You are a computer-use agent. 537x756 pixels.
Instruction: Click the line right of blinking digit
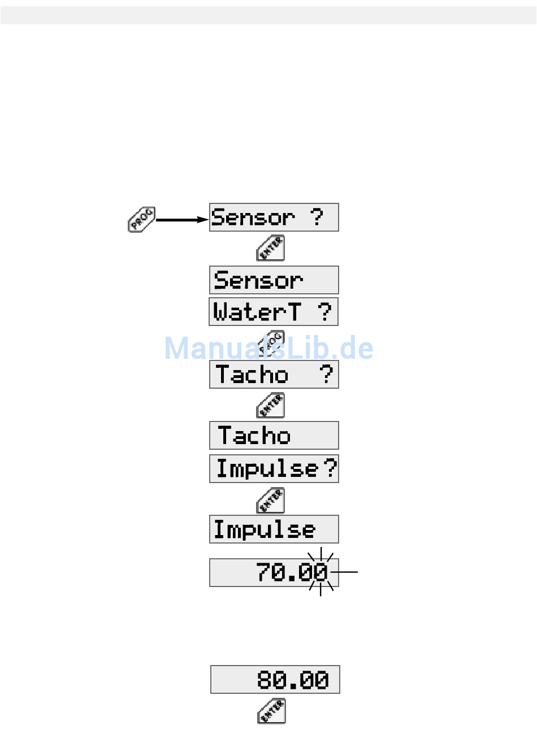(x=344, y=572)
